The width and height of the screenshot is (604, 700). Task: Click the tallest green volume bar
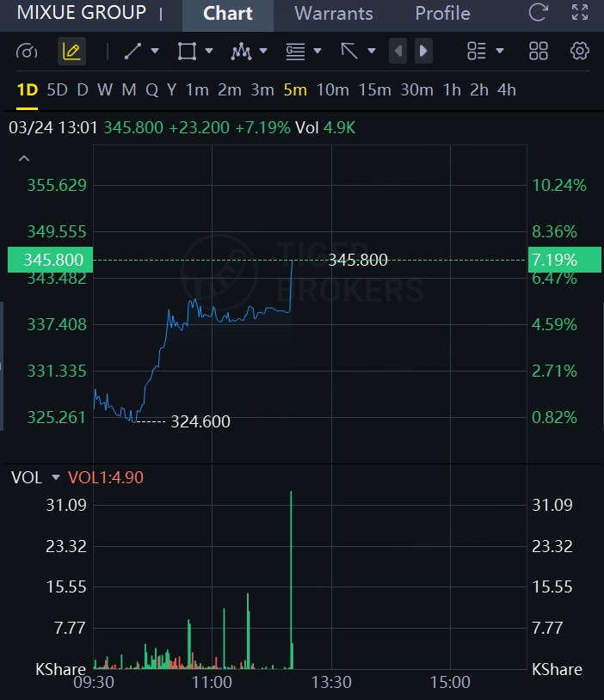click(291, 580)
